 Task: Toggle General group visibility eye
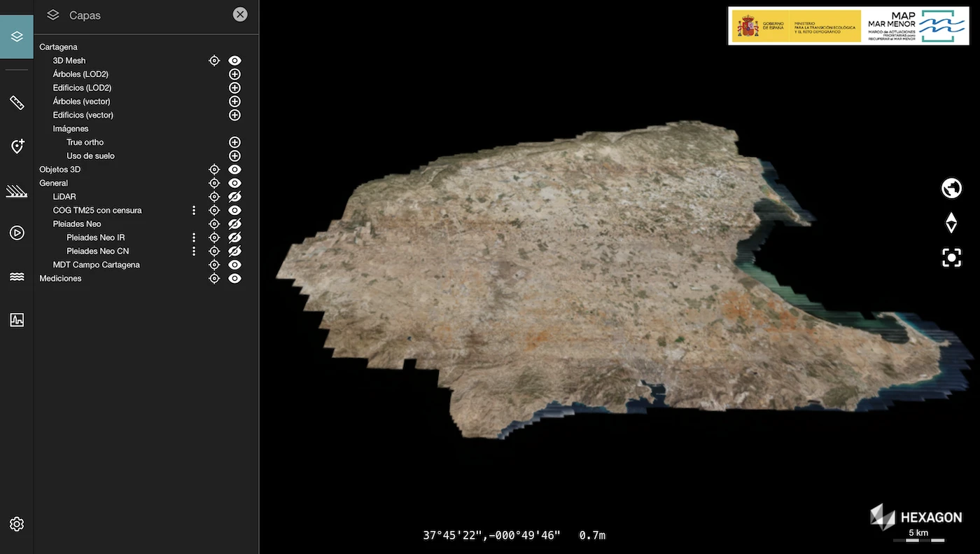[234, 183]
